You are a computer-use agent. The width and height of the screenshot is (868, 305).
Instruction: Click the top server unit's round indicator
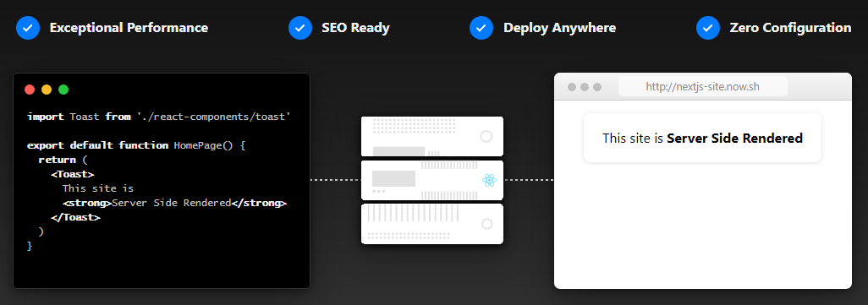pos(486,137)
